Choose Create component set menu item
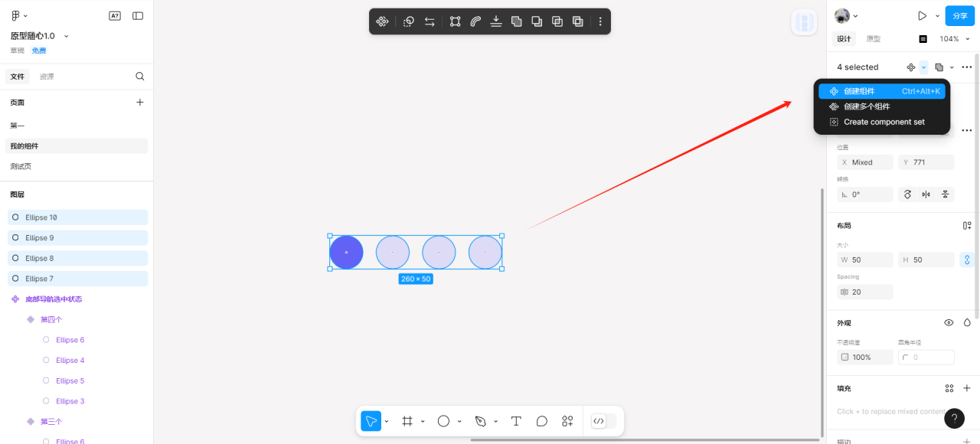Image resolution: width=980 pixels, height=444 pixels. click(x=882, y=122)
